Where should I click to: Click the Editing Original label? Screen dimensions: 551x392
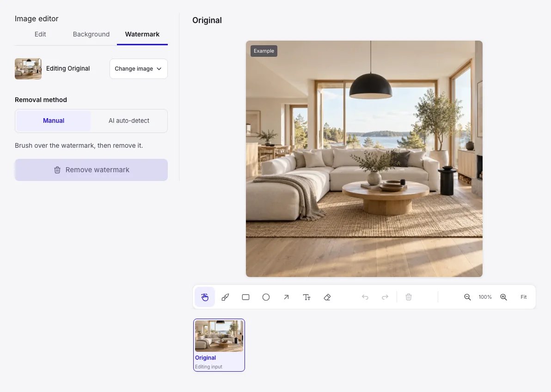68,69
